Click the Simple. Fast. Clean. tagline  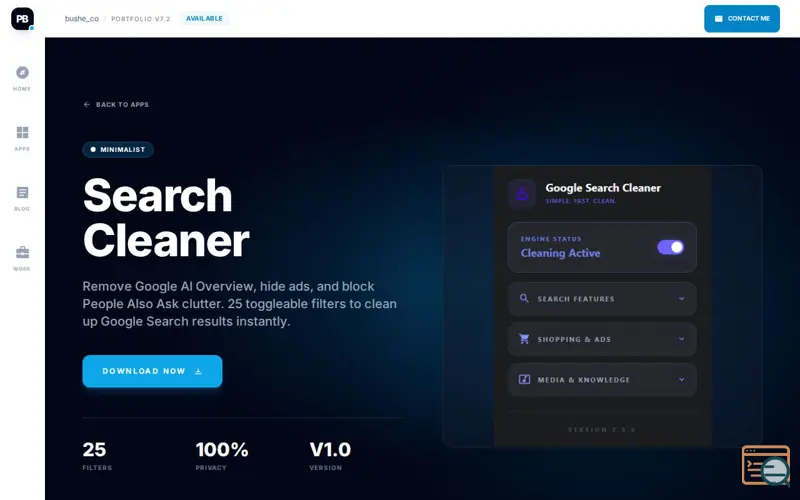coord(581,201)
